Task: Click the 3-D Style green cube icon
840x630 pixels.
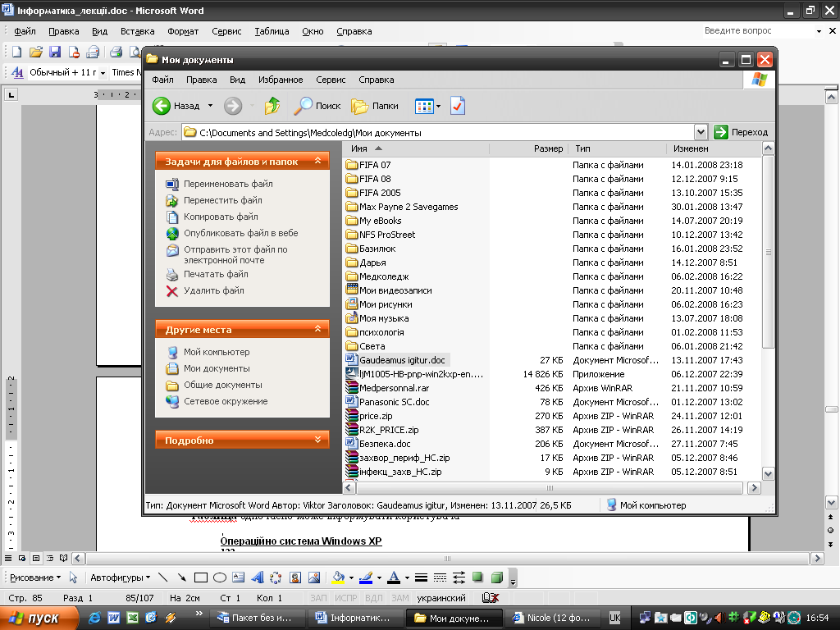Action: click(x=497, y=577)
